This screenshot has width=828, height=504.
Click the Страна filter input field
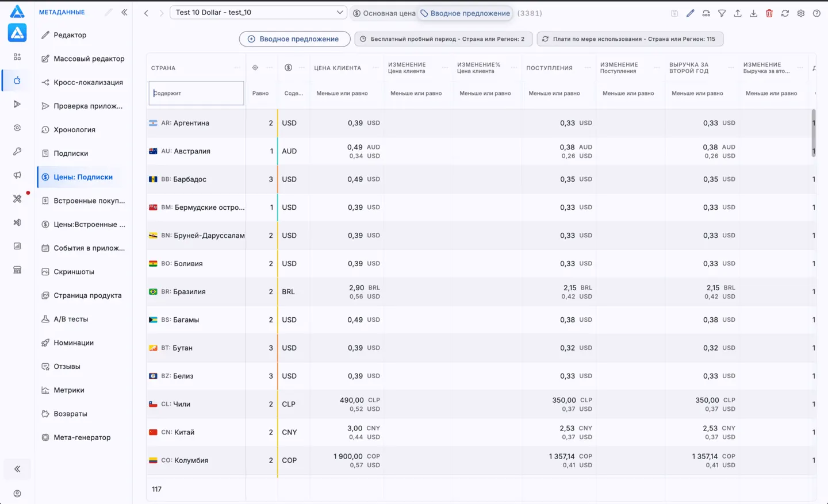tap(196, 93)
